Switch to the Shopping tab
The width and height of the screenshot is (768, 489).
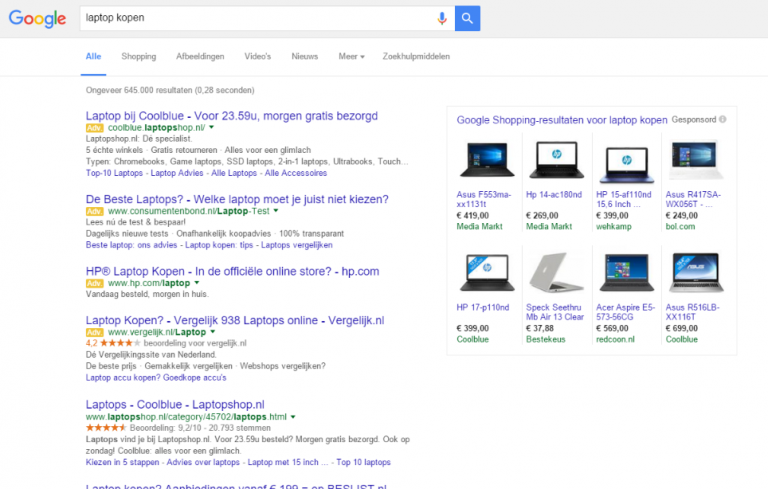click(x=139, y=56)
